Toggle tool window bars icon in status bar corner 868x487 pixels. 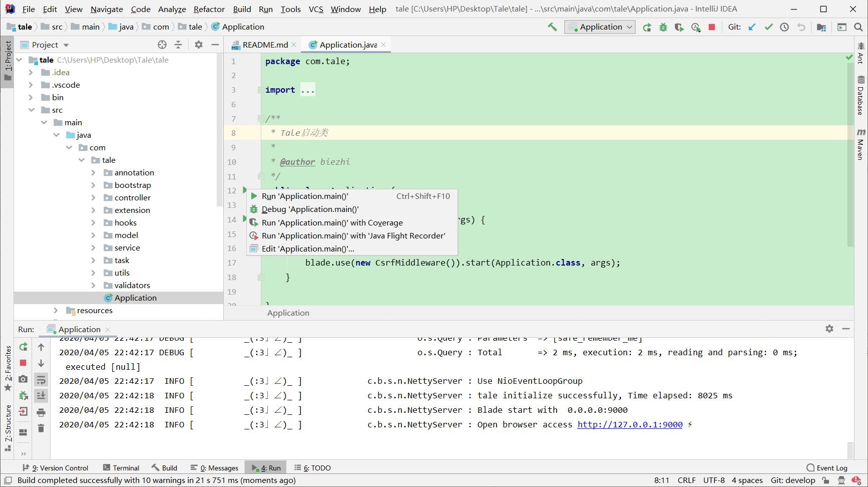tap(8, 480)
